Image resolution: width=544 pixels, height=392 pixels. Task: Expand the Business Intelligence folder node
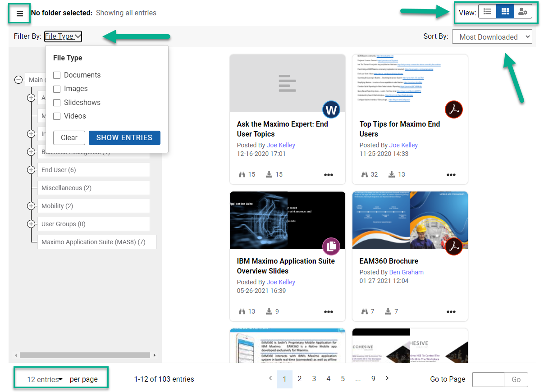(31, 152)
